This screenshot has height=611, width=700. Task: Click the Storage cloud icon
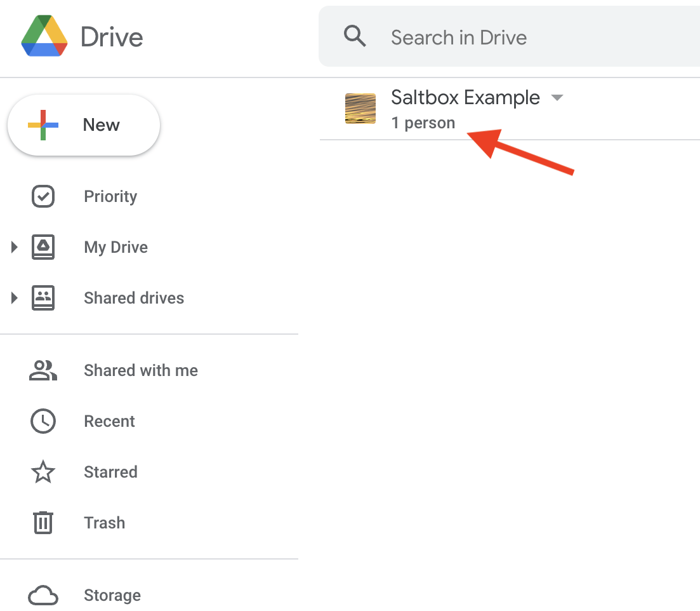[x=43, y=595]
